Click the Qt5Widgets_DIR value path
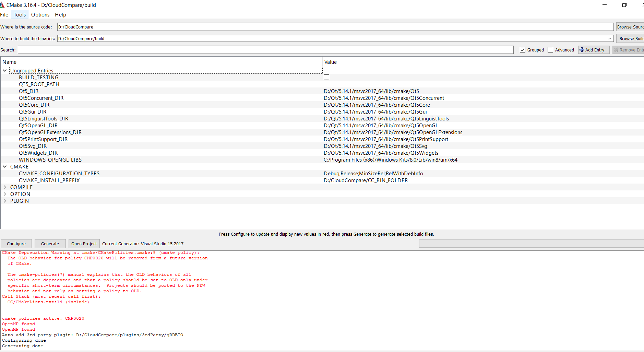The height and width of the screenshot is (352, 644). coord(381,153)
